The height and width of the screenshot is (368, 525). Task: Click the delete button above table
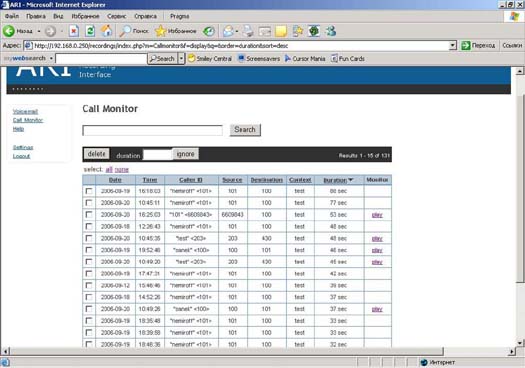(96, 154)
